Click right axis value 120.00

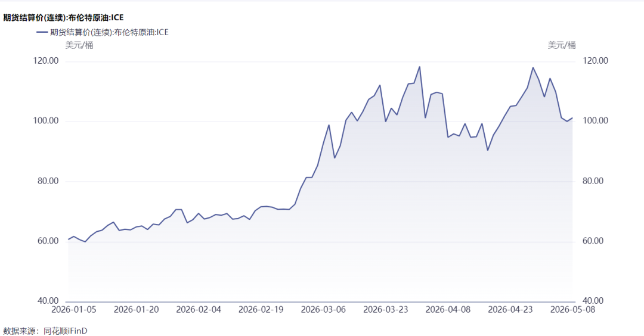click(595, 61)
